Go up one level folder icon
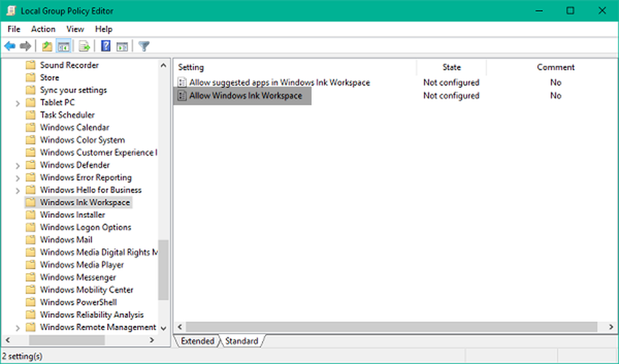Screen dimensions: 619x364 coord(47,46)
